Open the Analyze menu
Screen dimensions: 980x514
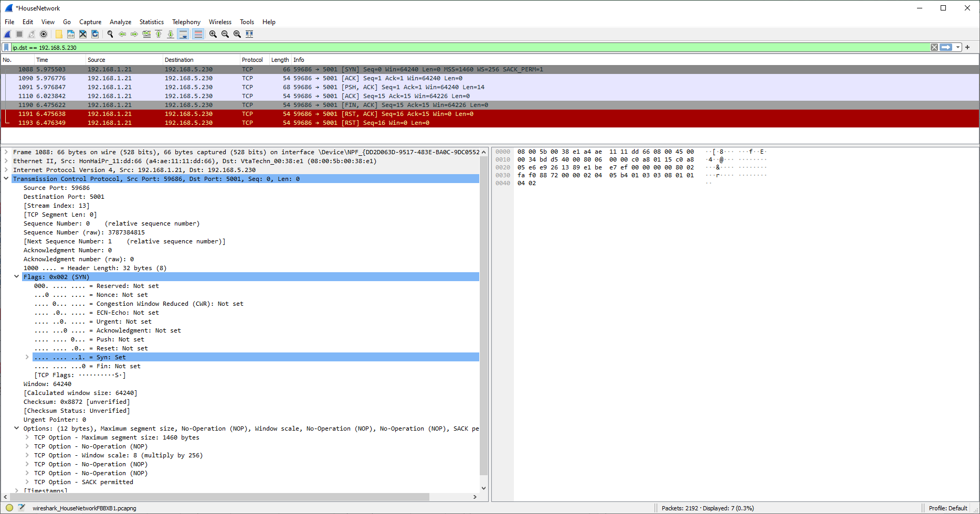(x=120, y=22)
